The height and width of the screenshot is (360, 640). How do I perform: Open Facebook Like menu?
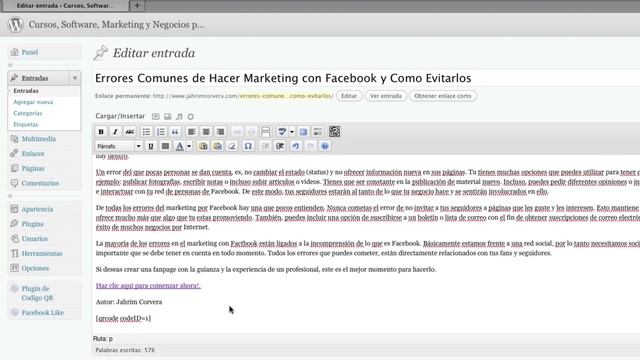coord(43,313)
